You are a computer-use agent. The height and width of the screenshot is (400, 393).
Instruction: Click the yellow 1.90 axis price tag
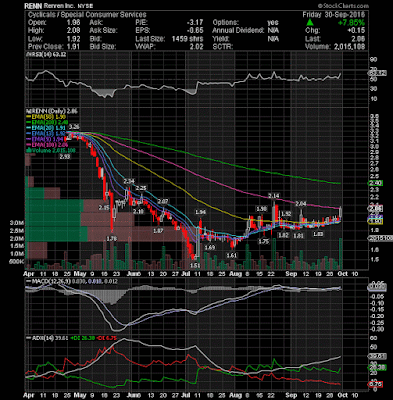(x=376, y=221)
